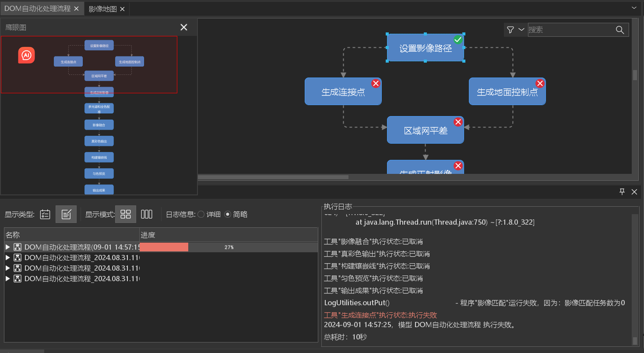
Task: Select the 区域网平差 node on canvas
Action: (x=425, y=130)
